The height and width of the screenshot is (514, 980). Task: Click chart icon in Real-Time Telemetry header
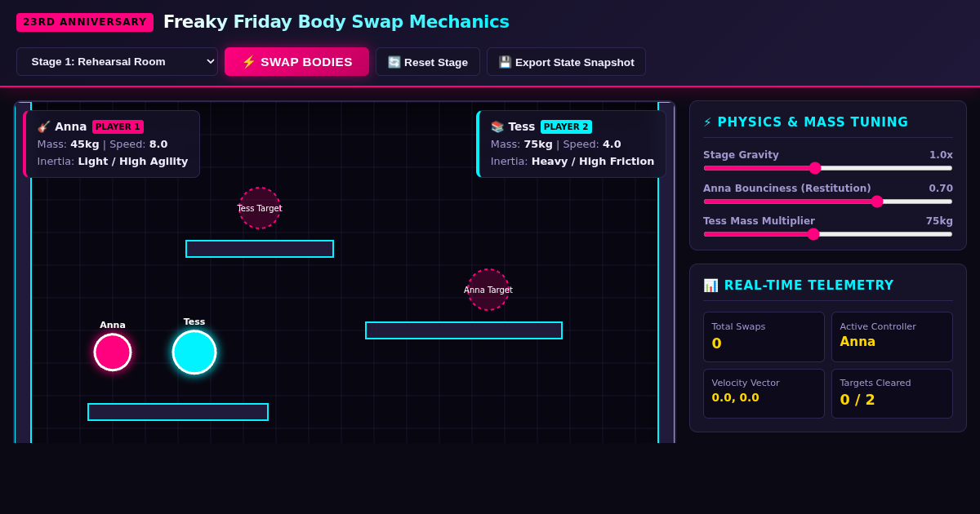[710, 286]
